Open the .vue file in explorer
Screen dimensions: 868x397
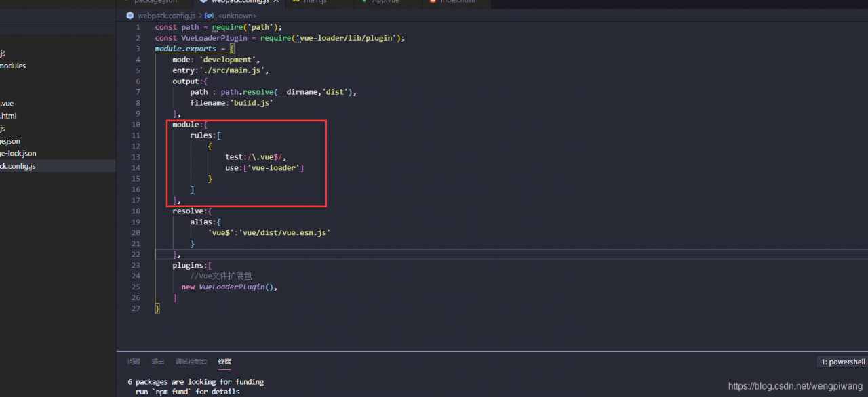point(7,104)
